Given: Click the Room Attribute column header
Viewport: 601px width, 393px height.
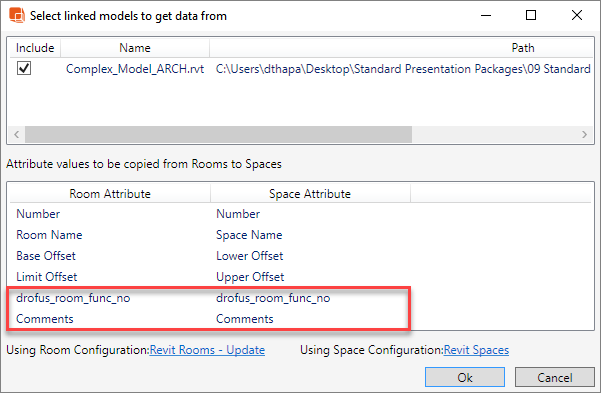Looking at the screenshot, I should [110, 194].
